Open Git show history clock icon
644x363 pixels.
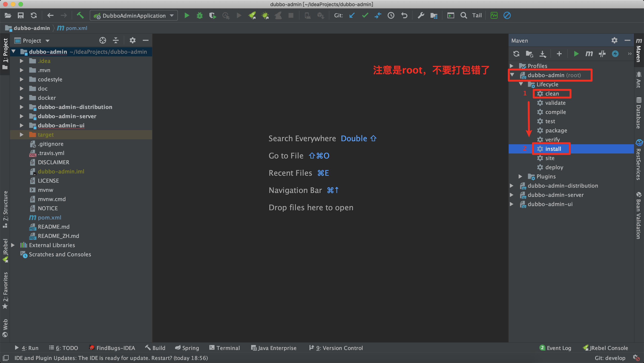click(391, 16)
